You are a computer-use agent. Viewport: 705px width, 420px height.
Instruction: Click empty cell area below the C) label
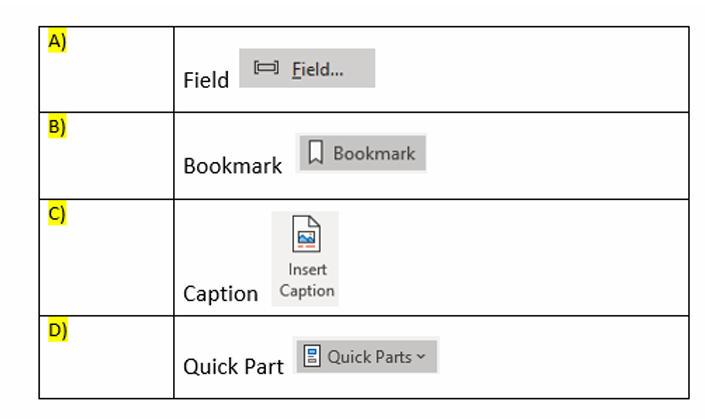pos(105,270)
